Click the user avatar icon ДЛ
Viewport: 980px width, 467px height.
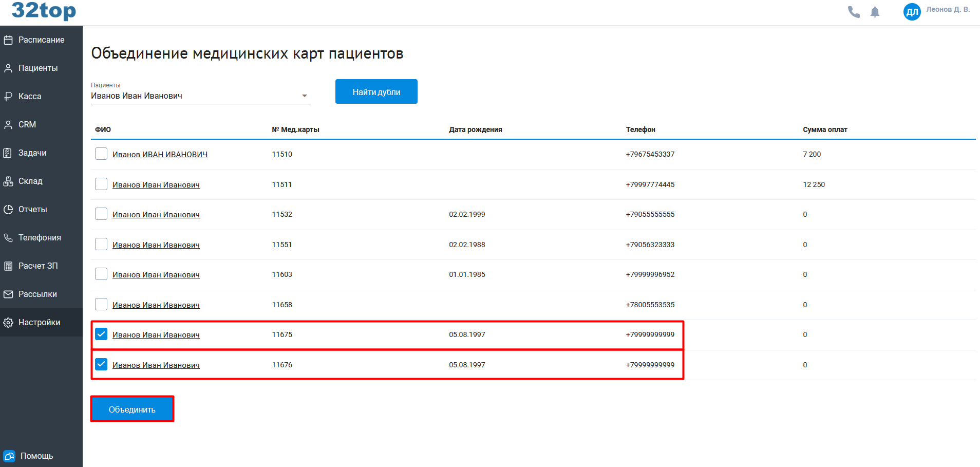point(912,12)
